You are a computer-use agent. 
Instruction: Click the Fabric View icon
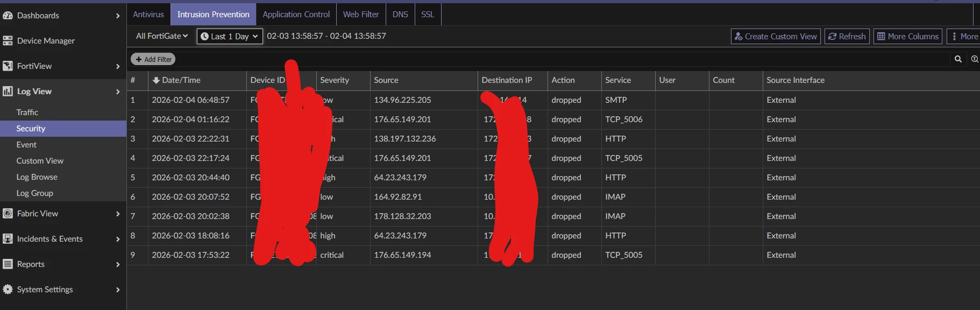[x=8, y=214]
